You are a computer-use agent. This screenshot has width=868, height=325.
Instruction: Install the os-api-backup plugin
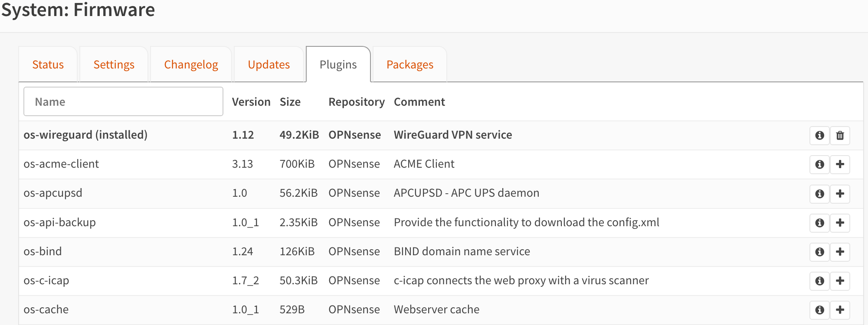840,223
